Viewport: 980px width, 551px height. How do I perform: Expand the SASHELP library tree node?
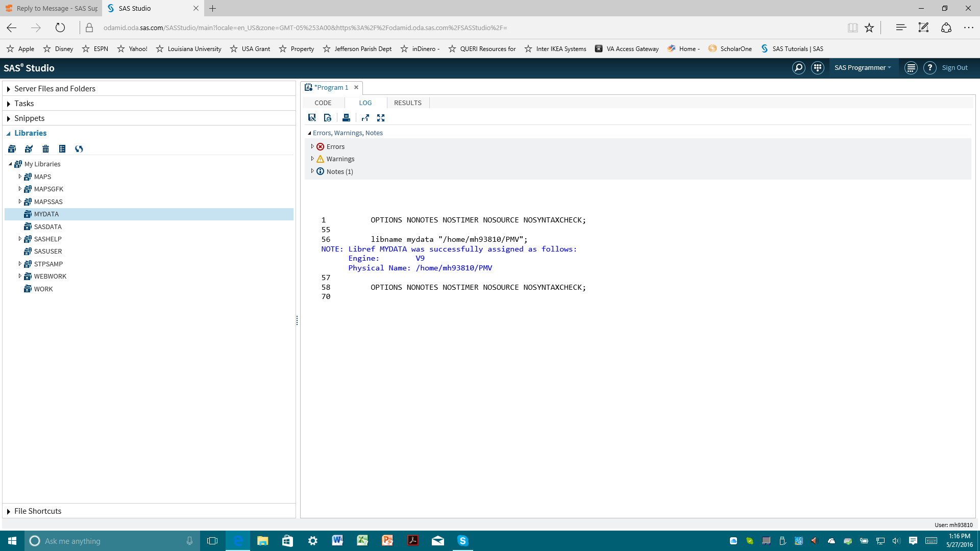(20, 239)
